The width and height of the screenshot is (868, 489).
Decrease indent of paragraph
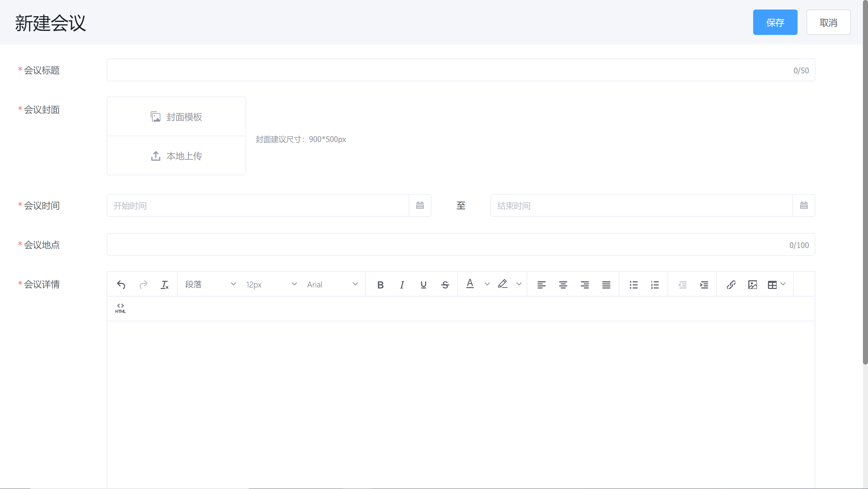pyautogui.click(x=682, y=285)
